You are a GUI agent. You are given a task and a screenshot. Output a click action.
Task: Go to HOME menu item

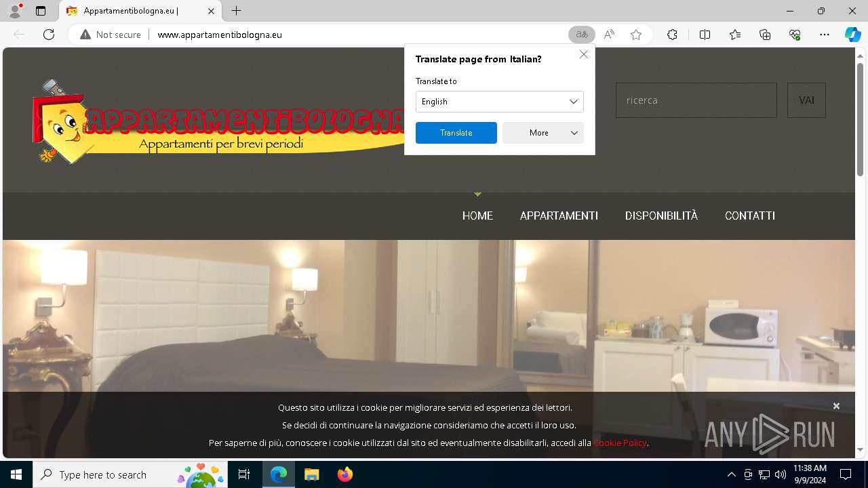click(477, 216)
